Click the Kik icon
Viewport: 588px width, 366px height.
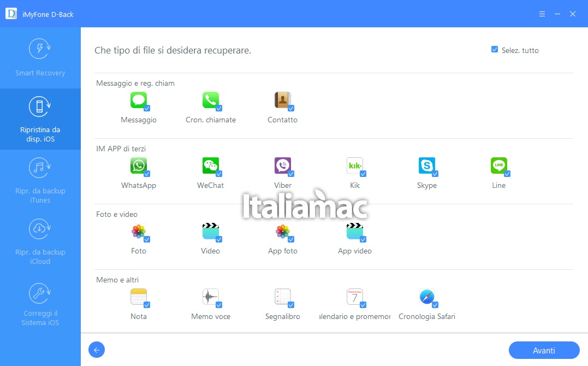pos(354,166)
